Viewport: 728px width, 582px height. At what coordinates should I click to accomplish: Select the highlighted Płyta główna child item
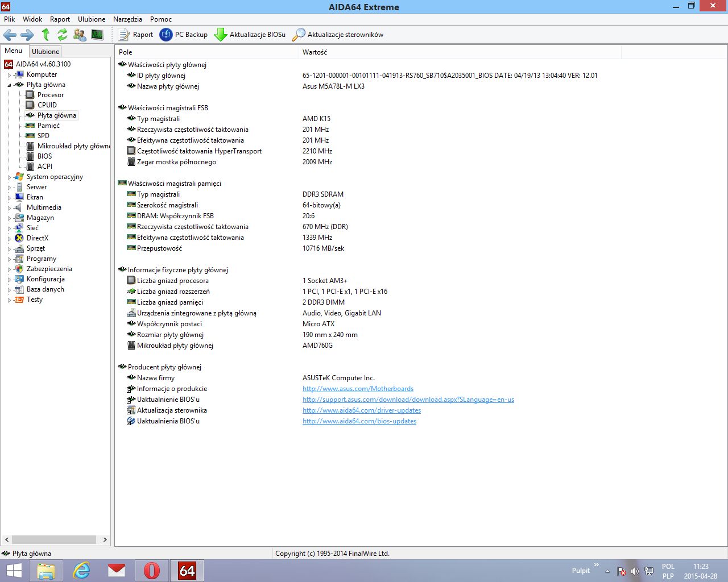[57, 115]
